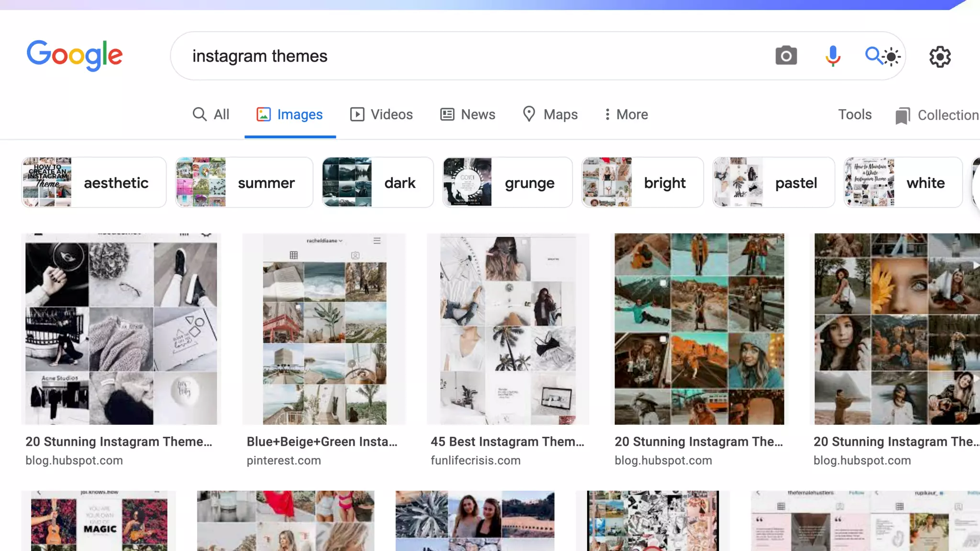Open the Blue+Beige+Green Pinterest image result
Screen dimensions: 980x551
coord(324,329)
